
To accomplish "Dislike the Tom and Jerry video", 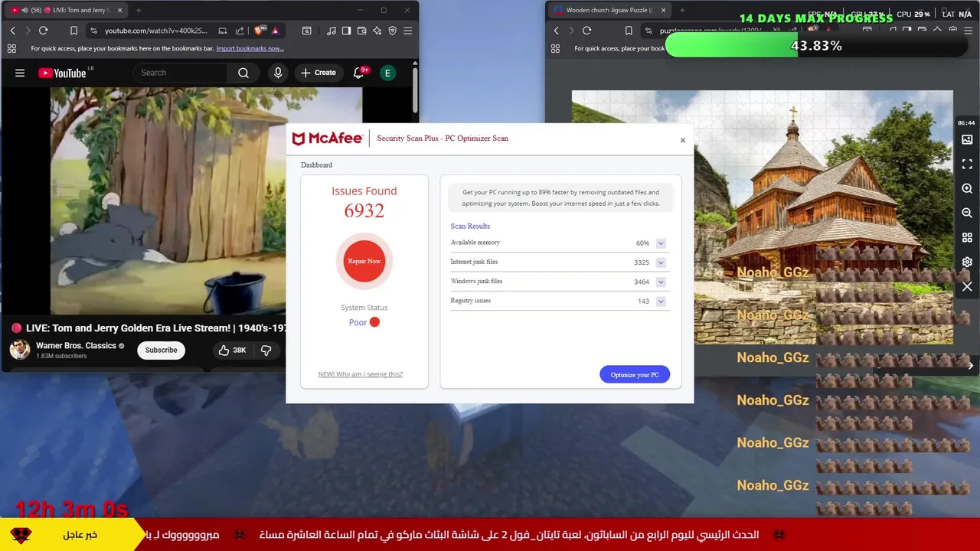I will [266, 350].
